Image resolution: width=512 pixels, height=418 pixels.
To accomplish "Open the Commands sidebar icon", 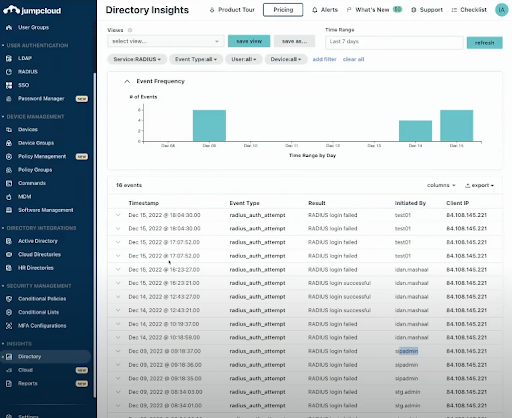I will [x=9, y=183].
